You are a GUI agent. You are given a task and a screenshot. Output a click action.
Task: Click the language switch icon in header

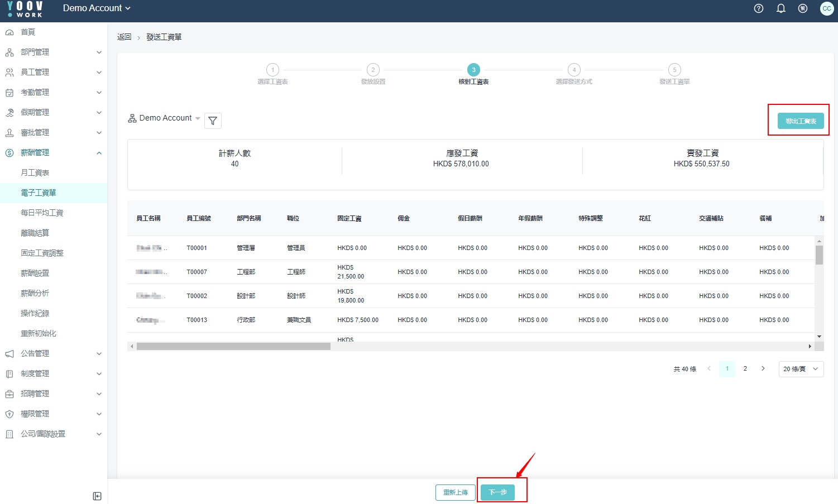[803, 8]
